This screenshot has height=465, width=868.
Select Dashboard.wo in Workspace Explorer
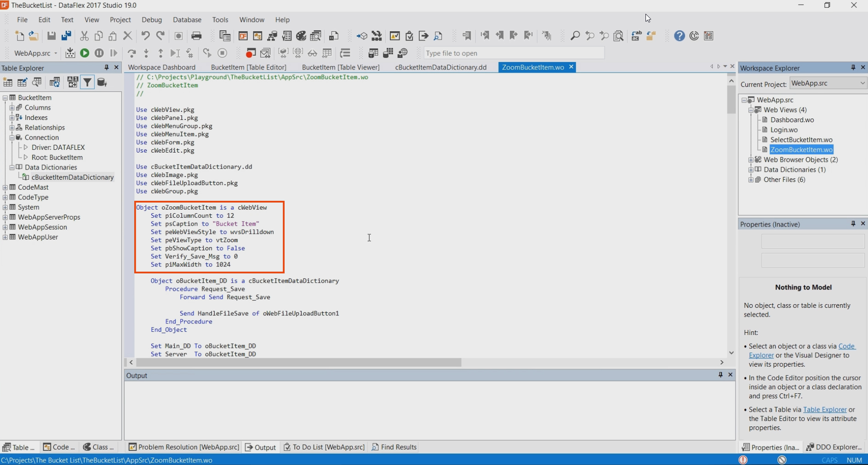pyautogui.click(x=792, y=120)
